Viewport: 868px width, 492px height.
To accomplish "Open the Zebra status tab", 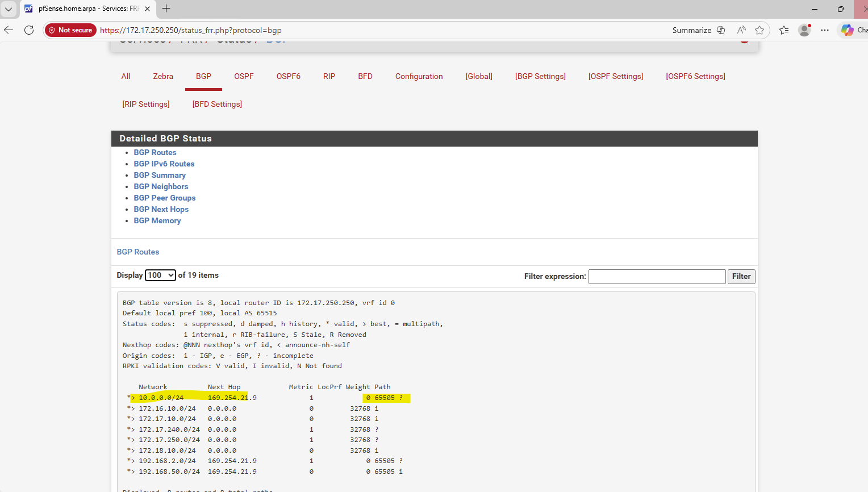I will [x=163, y=76].
